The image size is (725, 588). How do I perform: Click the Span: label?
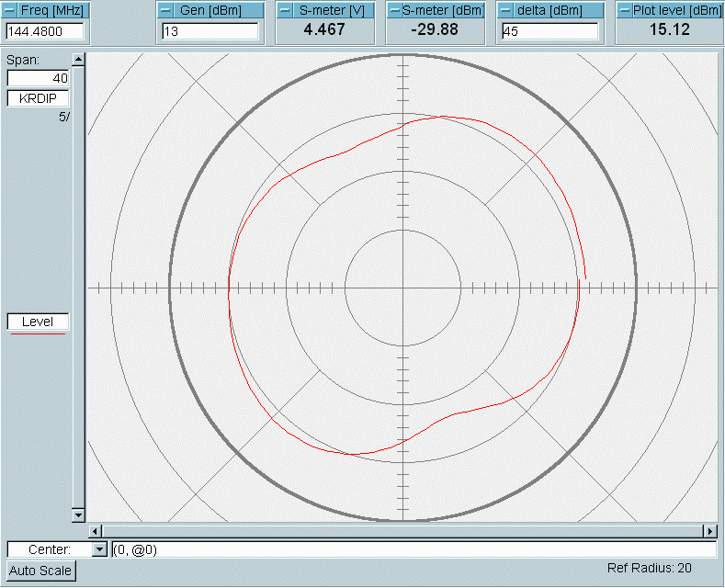coord(23,60)
